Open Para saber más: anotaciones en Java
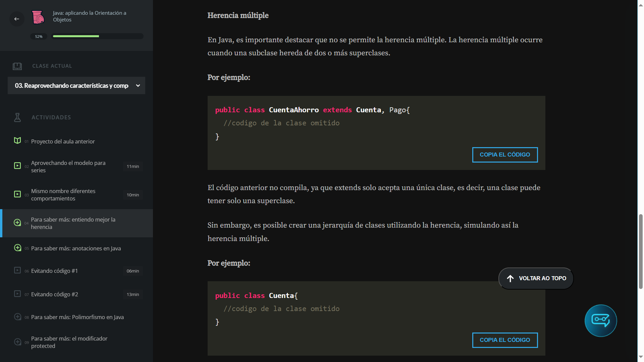The width and height of the screenshot is (644, 362). 76,248
